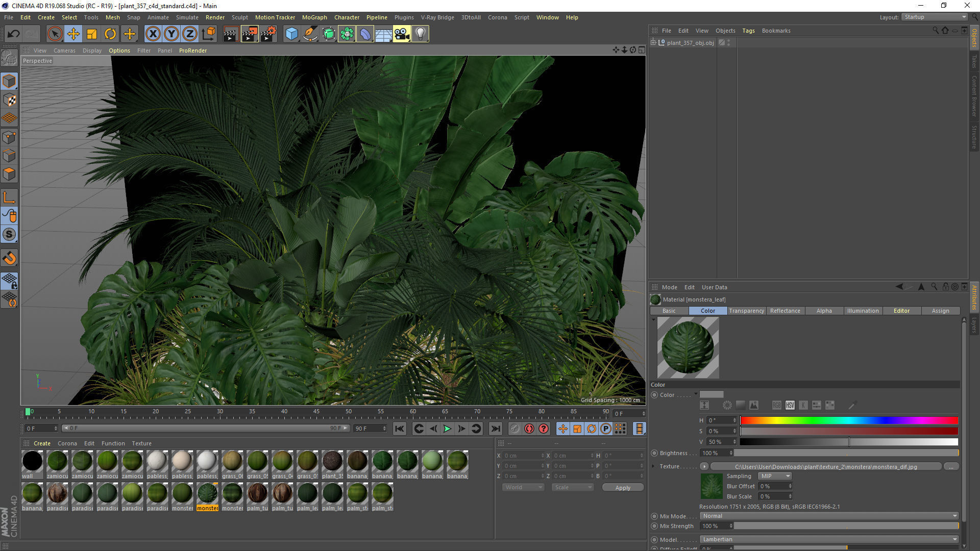Add a Light object
The image size is (980, 551).
pos(420,34)
